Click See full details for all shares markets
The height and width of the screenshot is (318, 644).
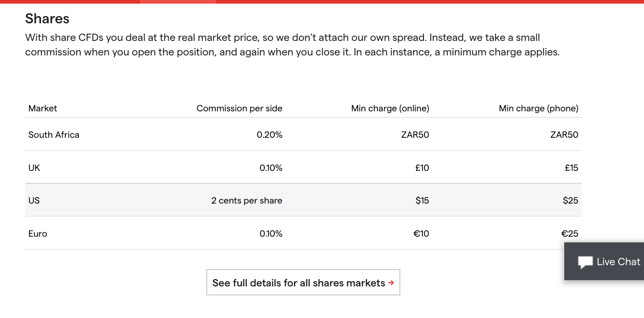[x=303, y=283]
